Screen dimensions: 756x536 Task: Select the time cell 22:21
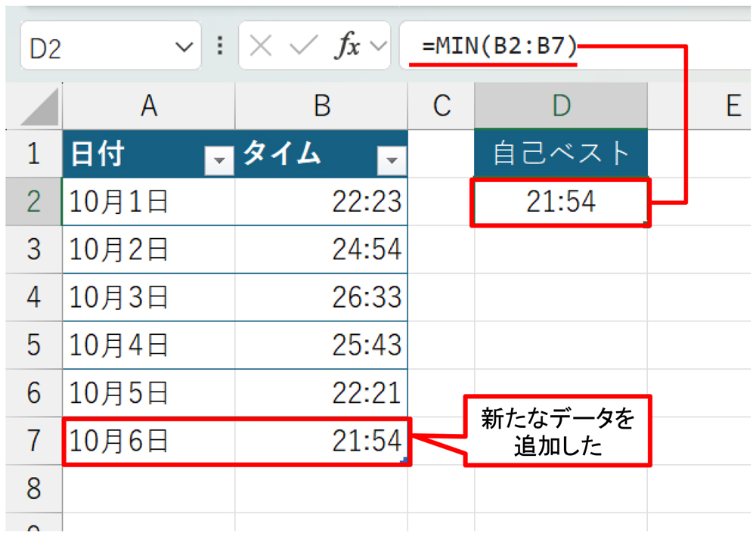[321, 393]
